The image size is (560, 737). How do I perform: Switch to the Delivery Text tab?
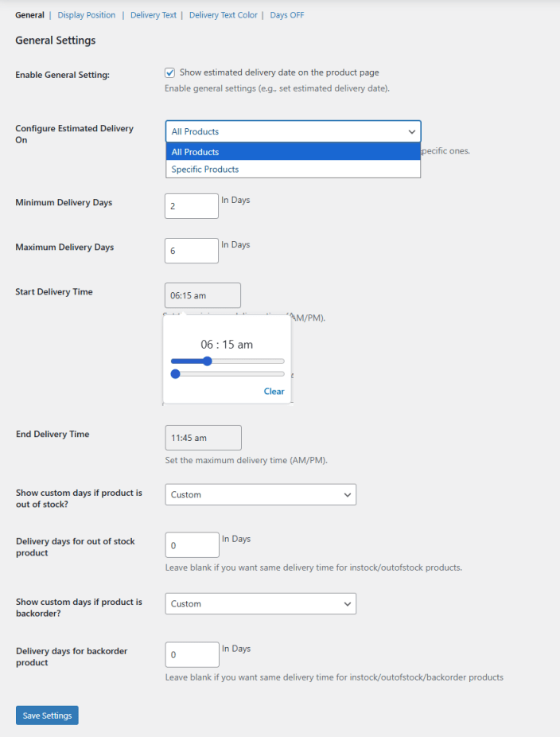pos(154,14)
